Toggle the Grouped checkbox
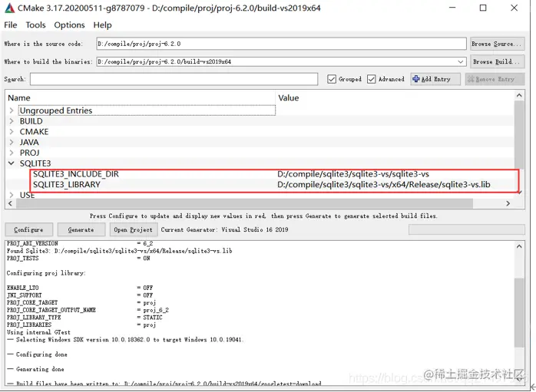 tap(332, 79)
